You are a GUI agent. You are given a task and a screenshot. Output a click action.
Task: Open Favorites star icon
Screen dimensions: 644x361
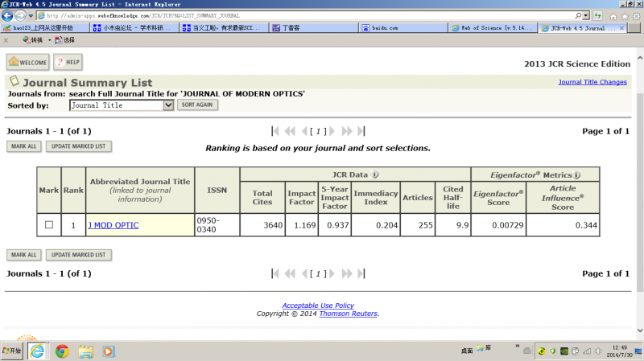point(625,16)
